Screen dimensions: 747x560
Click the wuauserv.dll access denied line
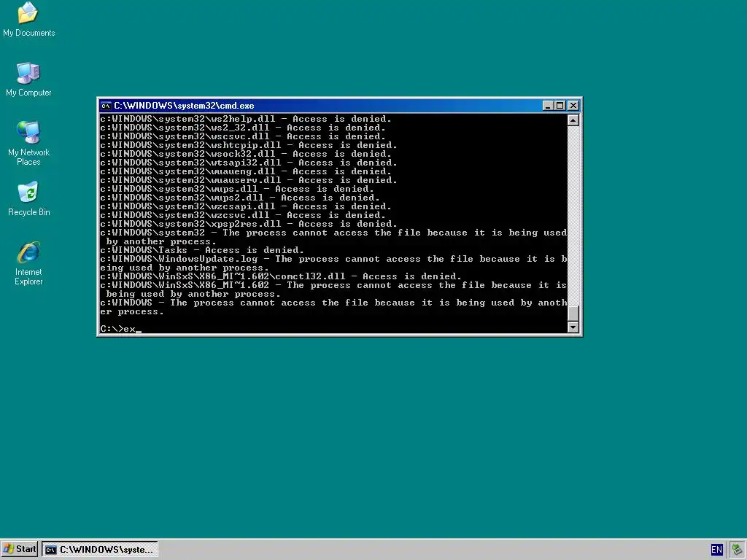pyautogui.click(x=249, y=180)
